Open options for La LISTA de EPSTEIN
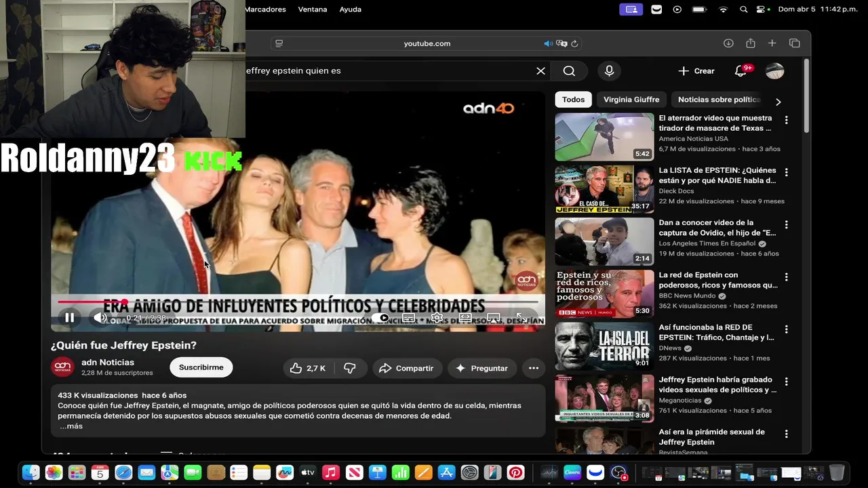 click(786, 172)
